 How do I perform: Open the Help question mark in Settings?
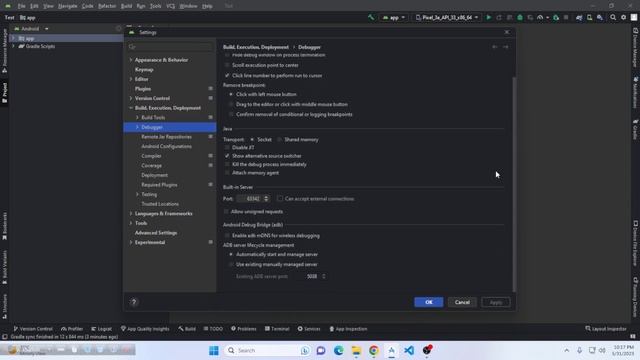(x=133, y=302)
